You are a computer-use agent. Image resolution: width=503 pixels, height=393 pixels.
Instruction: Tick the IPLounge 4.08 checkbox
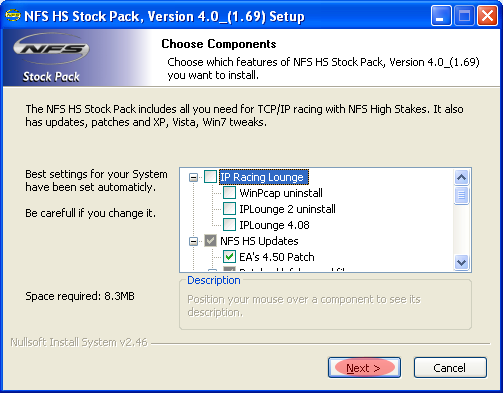229,225
